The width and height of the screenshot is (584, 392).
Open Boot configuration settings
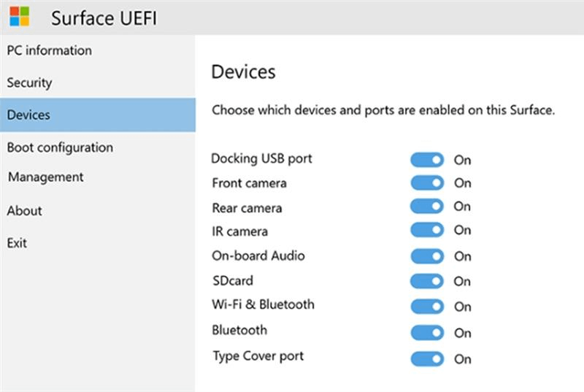click(x=60, y=147)
